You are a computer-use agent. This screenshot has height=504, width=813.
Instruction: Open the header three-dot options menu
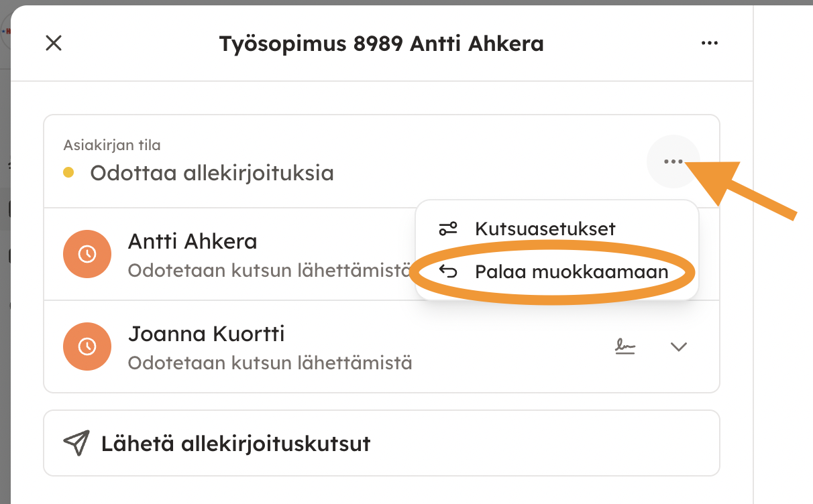709,44
